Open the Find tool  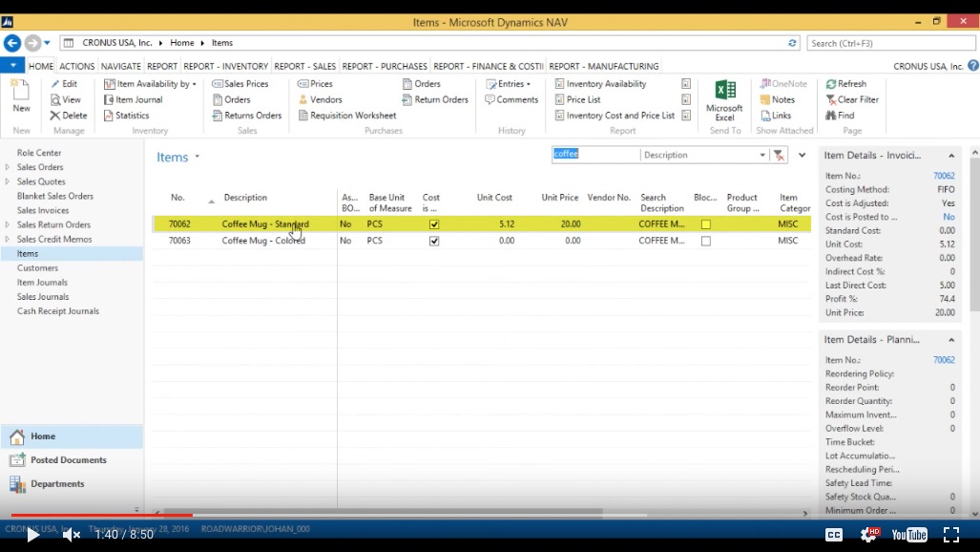pos(845,115)
